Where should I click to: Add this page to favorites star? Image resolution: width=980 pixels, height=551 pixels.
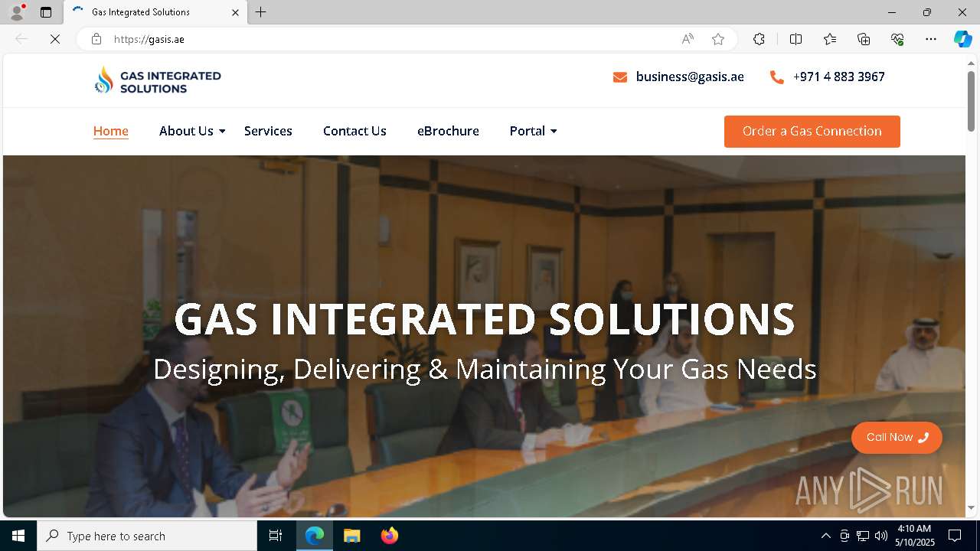pyautogui.click(x=718, y=39)
